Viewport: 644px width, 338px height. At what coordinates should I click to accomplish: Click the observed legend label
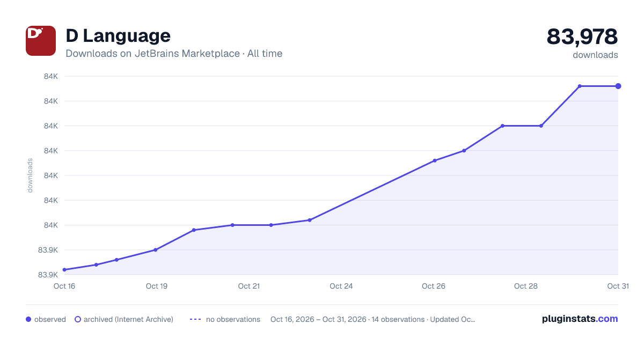pos(50,319)
